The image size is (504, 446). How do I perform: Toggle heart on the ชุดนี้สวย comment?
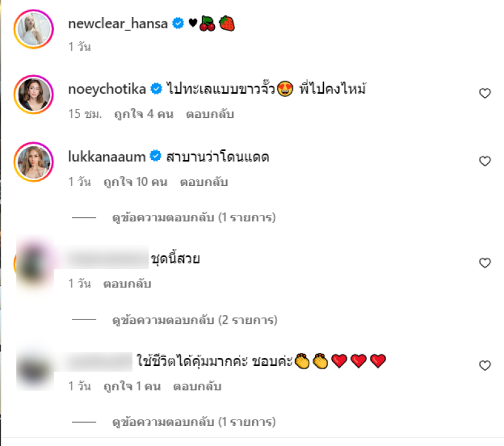coord(484,263)
